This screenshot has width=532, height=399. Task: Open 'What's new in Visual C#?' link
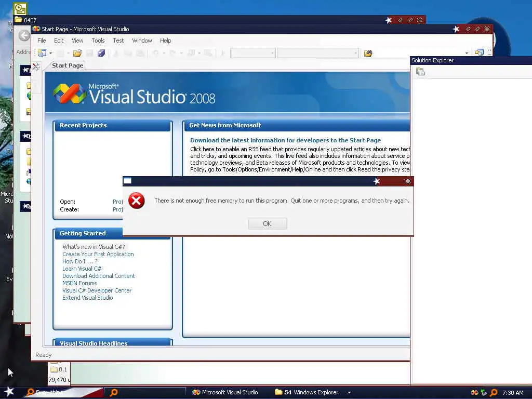[x=94, y=247]
